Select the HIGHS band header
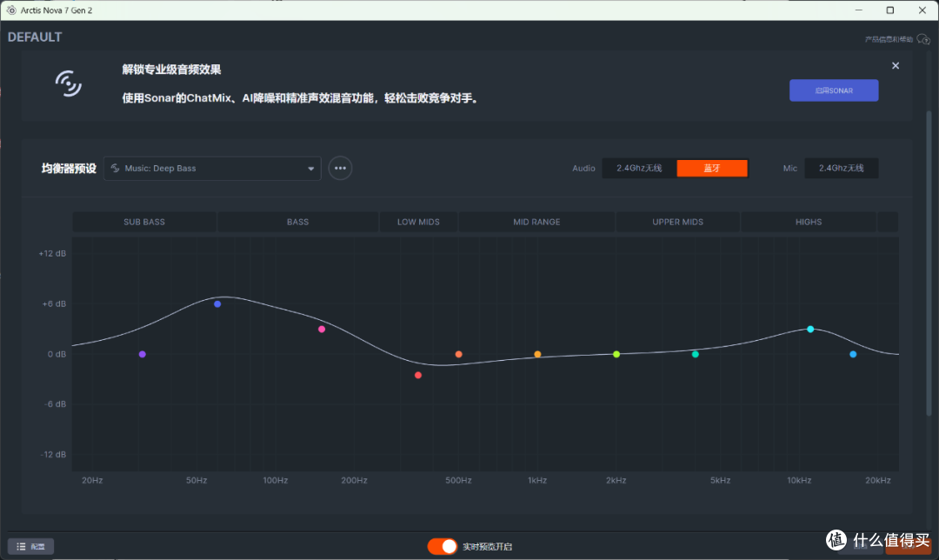This screenshot has width=939, height=560. point(809,222)
